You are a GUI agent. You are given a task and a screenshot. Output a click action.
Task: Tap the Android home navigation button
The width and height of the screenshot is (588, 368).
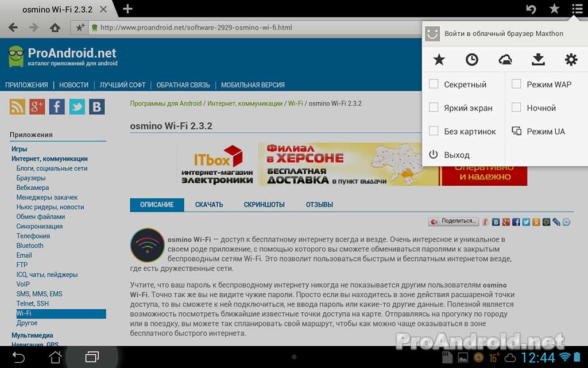point(55,356)
